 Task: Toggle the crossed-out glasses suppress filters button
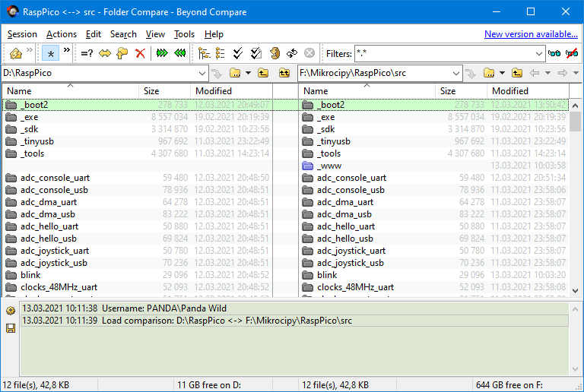(x=572, y=53)
